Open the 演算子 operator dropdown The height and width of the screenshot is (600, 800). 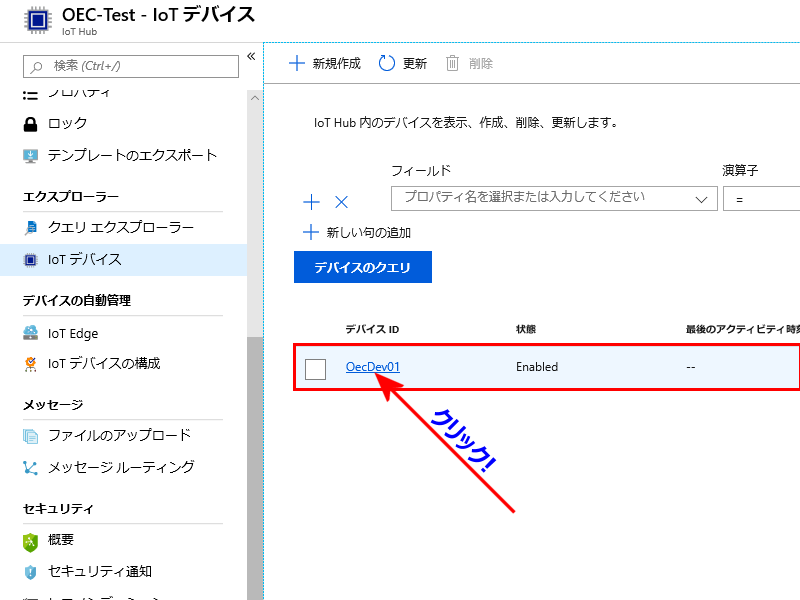(762, 198)
